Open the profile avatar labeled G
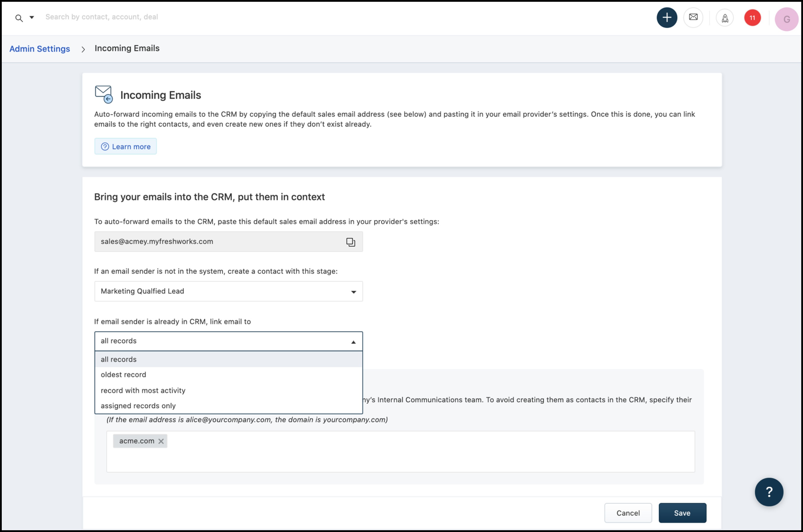803x532 pixels. click(786, 19)
